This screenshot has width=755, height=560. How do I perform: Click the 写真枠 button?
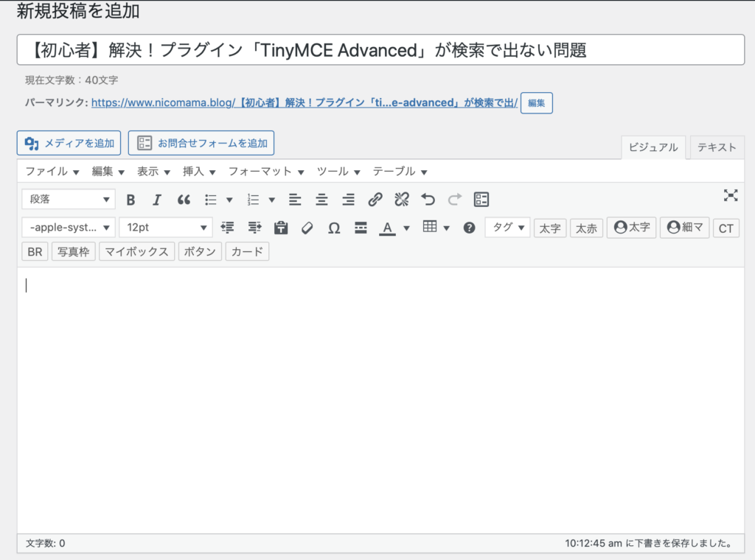(x=73, y=251)
